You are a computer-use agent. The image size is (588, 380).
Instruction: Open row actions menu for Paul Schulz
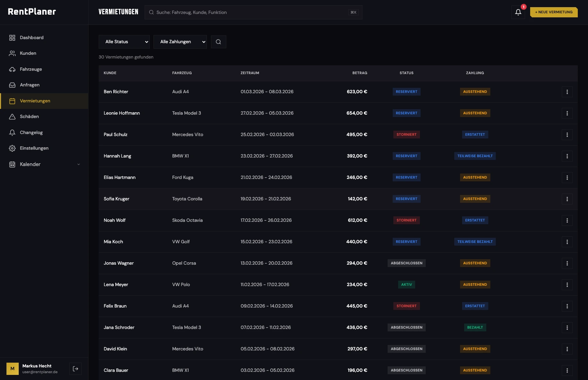point(567,135)
